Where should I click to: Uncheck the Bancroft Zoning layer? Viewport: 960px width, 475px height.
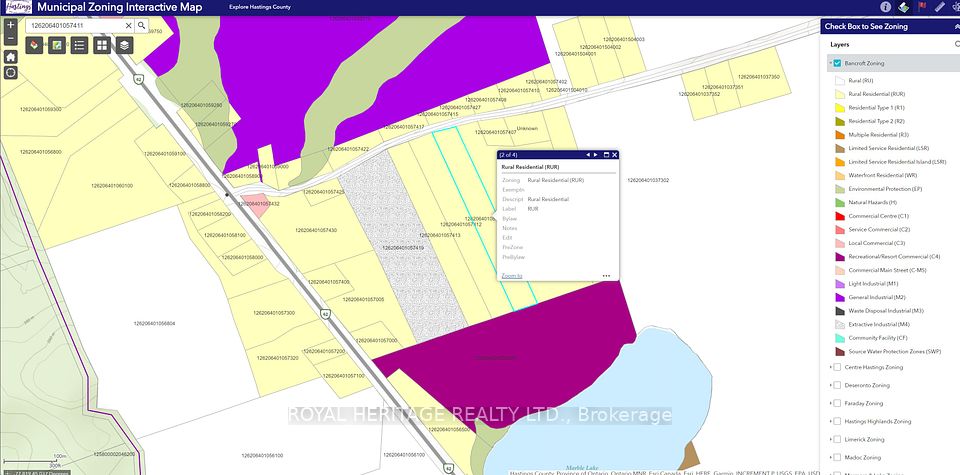pyautogui.click(x=837, y=63)
